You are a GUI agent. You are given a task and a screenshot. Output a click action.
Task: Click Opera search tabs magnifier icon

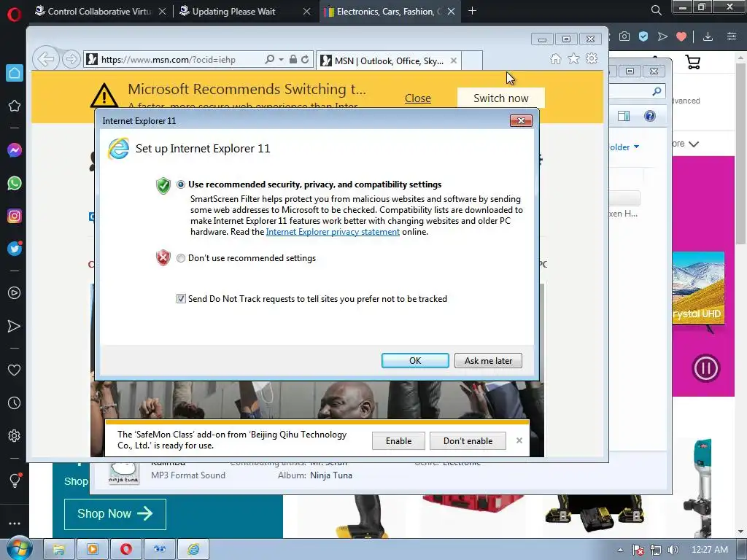(x=657, y=10)
